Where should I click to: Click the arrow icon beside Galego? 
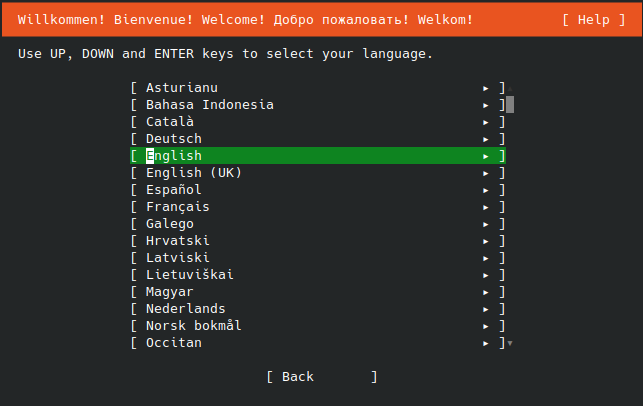point(486,224)
